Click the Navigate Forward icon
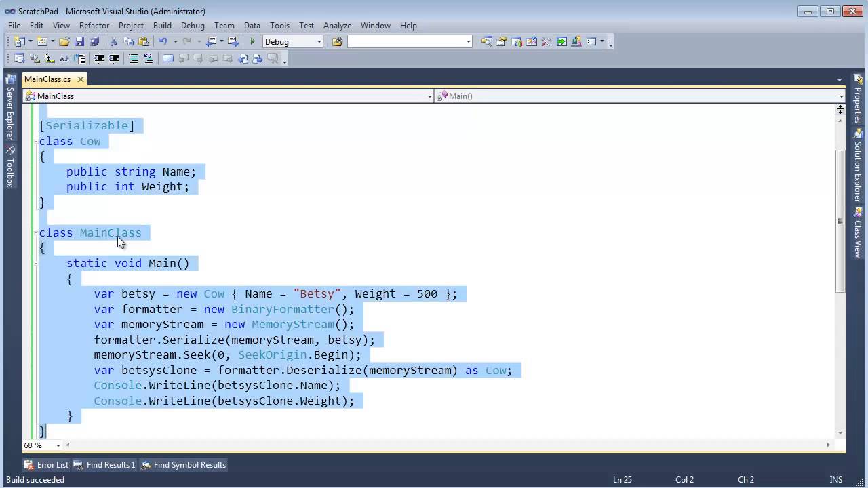Image resolution: width=868 pixels, height=488 pixels. [233, 42]
